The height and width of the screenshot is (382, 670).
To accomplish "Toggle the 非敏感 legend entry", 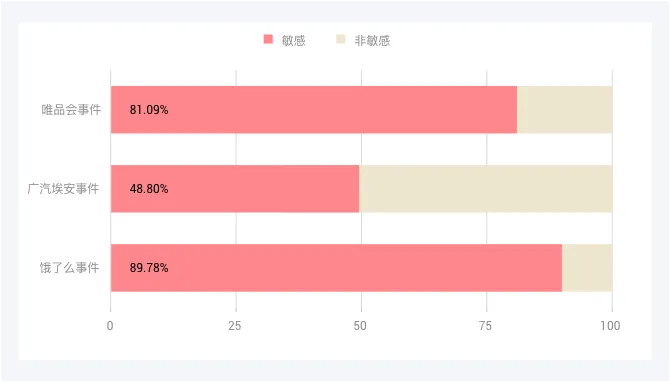I will [x=363, y=40].
